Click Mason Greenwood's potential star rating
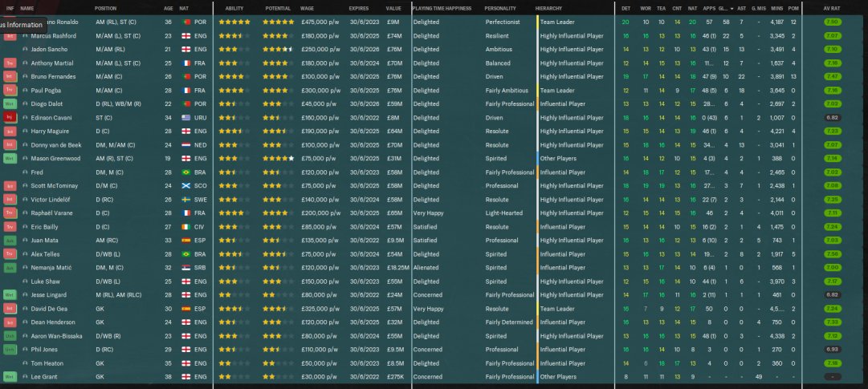The height and width of the screenshot is (389, 868). pos(279,159)
